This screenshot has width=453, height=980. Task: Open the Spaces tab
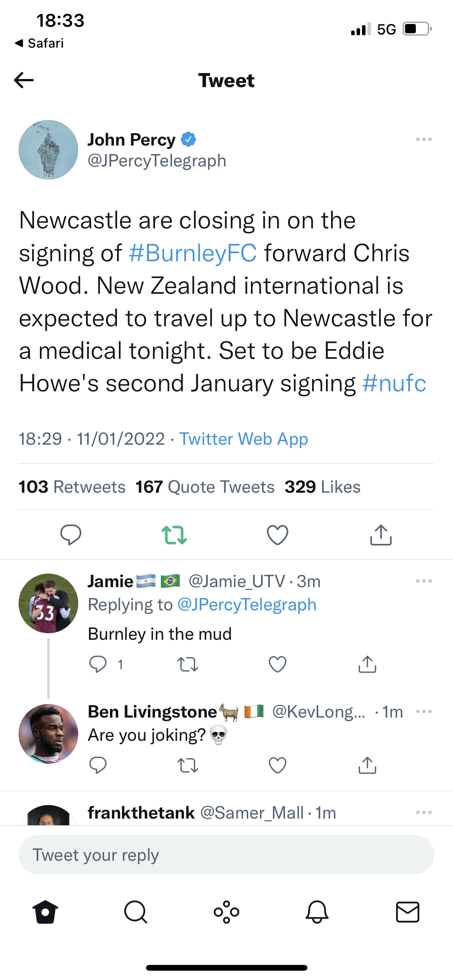point(226,912)
